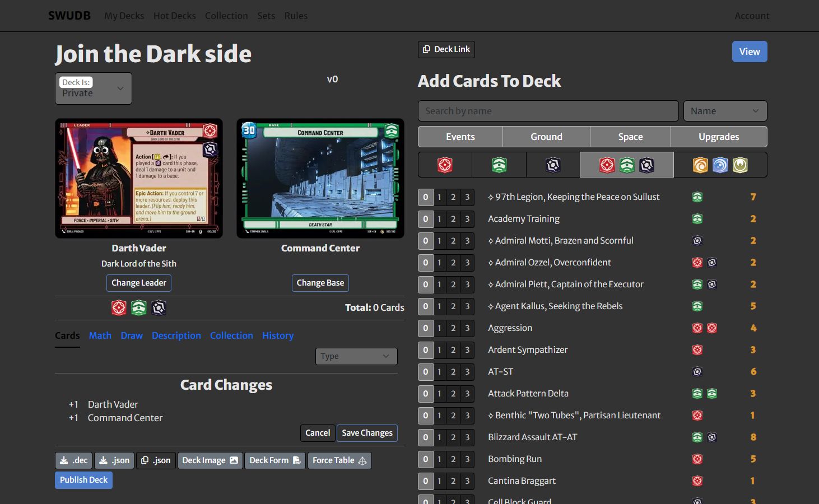Switch to the Math tab
The height and width of the screenshot is (504, 819).
[x=100, y=335]
